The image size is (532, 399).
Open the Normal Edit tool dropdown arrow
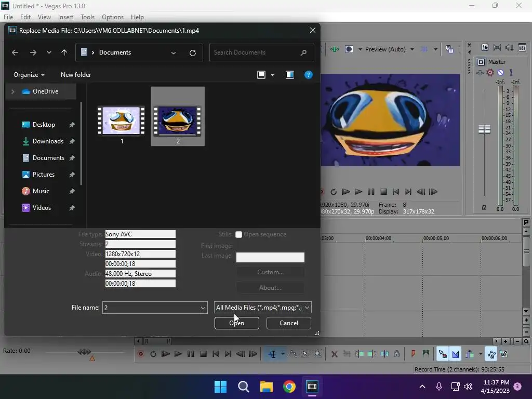pyautogui.click(x=283, y=354)
